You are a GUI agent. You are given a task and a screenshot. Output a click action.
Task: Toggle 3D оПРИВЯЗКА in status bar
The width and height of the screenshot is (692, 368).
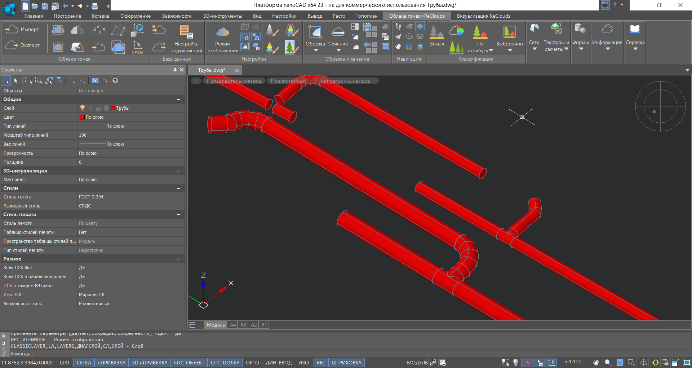[x=150, y=363]
